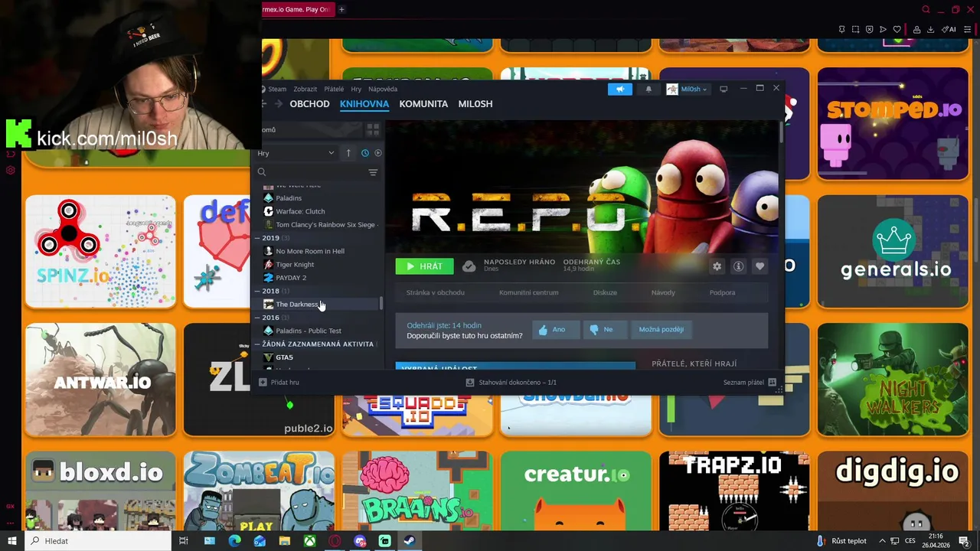Open the Nápověda menu

pyautogui.click(x=383, y=89)
